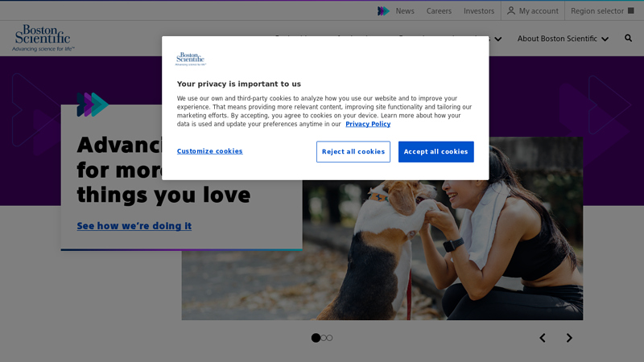The width and height of the screenshot is (644, 362).
Task: Click the arrow icon beside News
Action: 383,11
